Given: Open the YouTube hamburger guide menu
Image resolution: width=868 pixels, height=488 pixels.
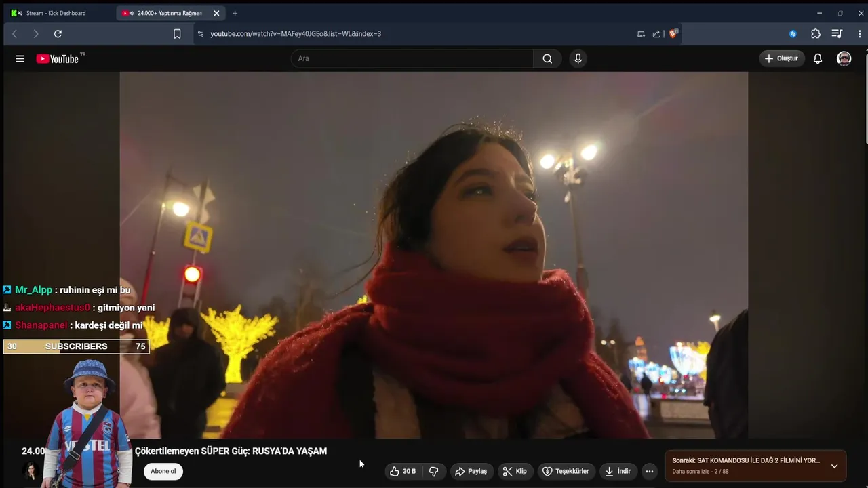Looking at the screenshot, I should pyautogui.click(x=20, y=59).
